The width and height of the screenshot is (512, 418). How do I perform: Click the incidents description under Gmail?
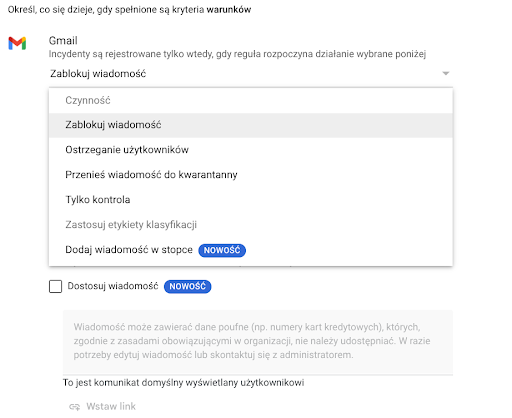tap(237, 54)
